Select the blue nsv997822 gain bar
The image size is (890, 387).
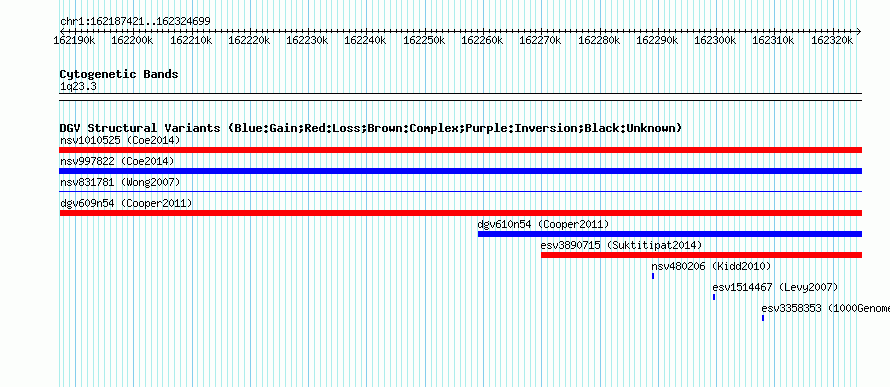tap(460, 171)
